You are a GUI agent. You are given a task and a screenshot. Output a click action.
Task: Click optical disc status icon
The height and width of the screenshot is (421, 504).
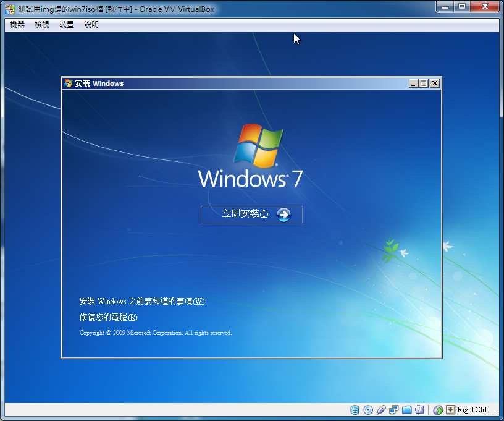point(368,410)
